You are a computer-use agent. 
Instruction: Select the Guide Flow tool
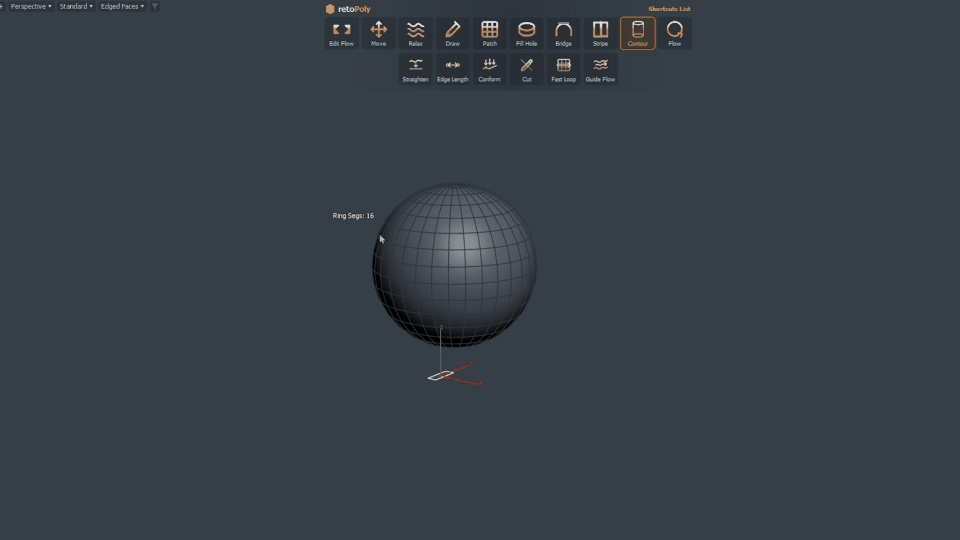point(601,70)
